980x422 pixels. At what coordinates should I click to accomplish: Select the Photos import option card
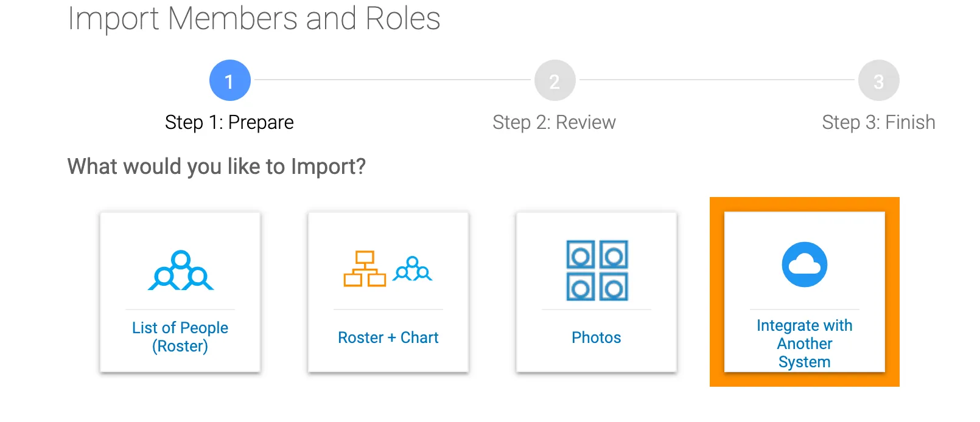[x=595, y=292]
